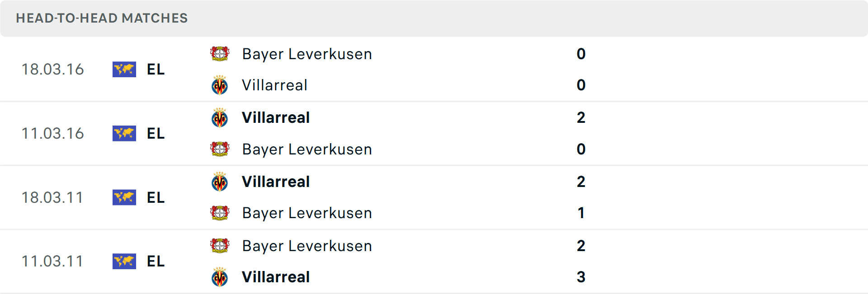Select the Bayer Leverkusen badge in the 18.03.11 row

(x=220, y=213)
